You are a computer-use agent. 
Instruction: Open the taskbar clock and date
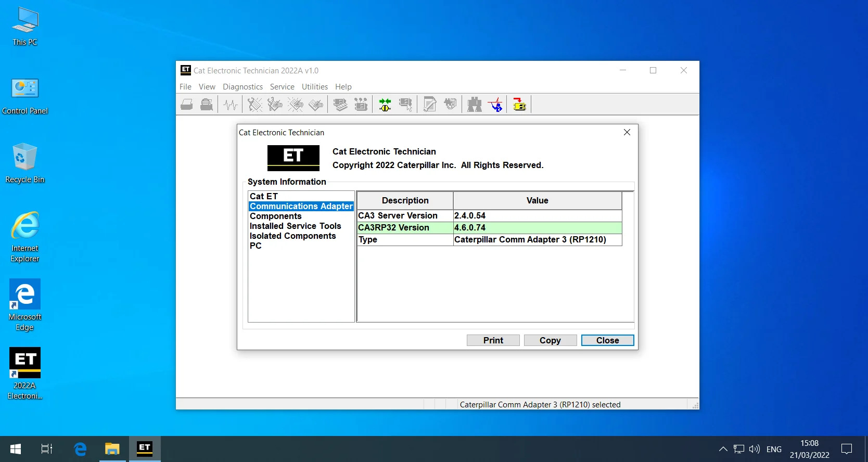810,449
